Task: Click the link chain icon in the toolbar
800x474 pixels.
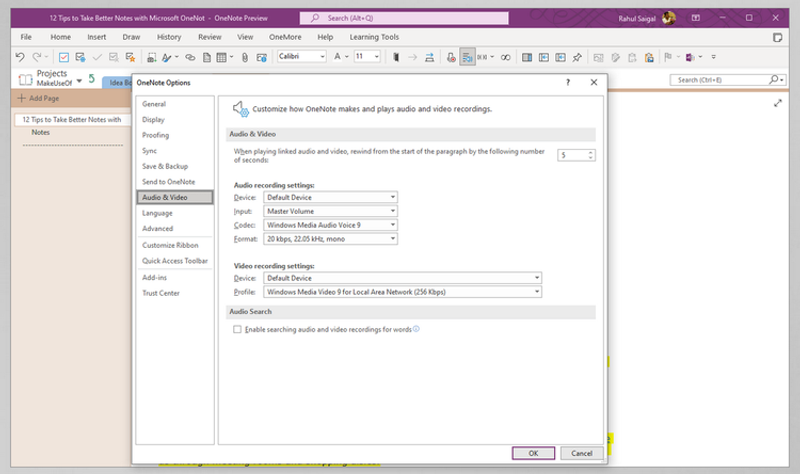Action: pos(190,57)
